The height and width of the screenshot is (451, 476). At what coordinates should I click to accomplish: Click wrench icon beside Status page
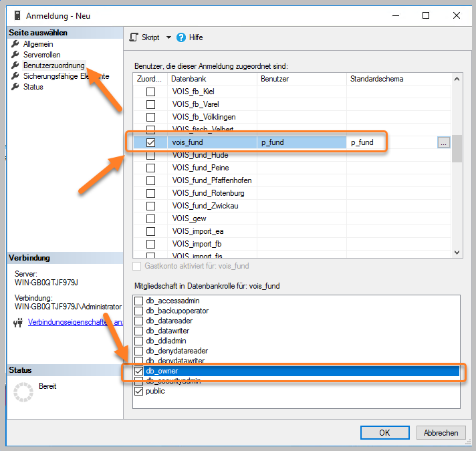pos(15,87)
